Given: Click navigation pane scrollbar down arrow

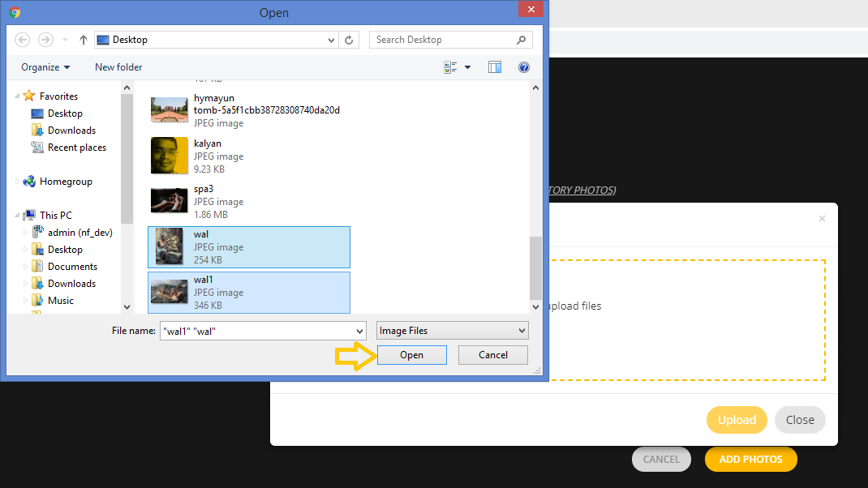Looking at the screenshot, I should point(127,307).
